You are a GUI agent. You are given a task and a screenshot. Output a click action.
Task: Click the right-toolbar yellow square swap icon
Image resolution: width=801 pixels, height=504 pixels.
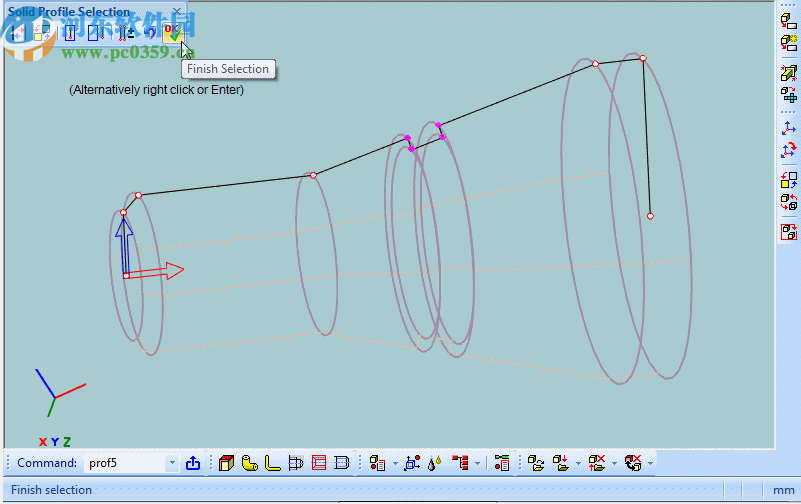[789, 180]
